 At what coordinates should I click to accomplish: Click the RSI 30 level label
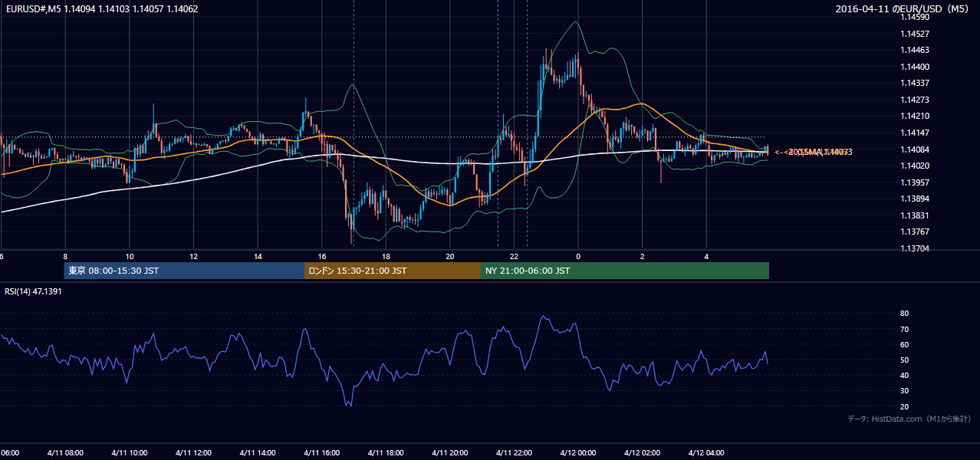[x=905, y=391]
